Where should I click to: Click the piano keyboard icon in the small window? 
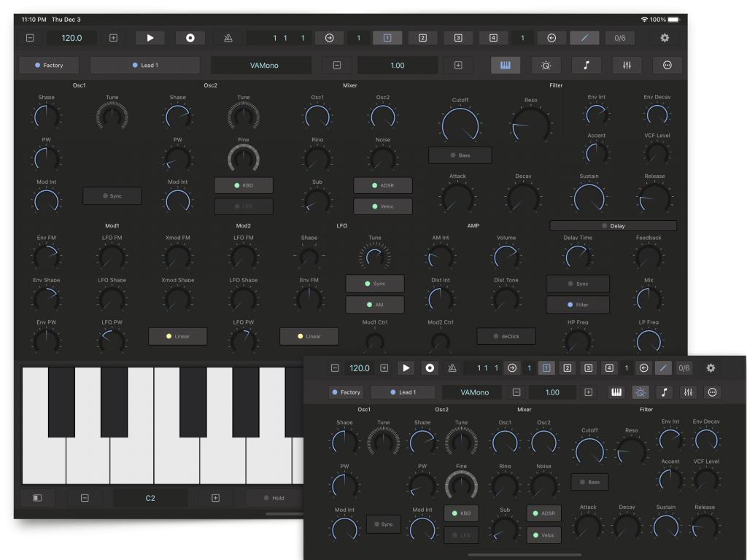[x=616, y=392]
